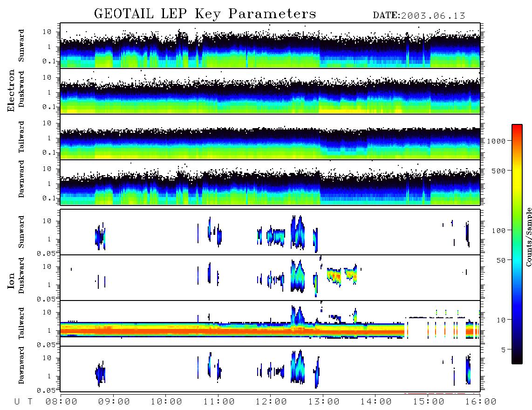Click the Ion Tailward "0.05" tick label
This screenshot has height=410, width=532.
coord(47,344)
